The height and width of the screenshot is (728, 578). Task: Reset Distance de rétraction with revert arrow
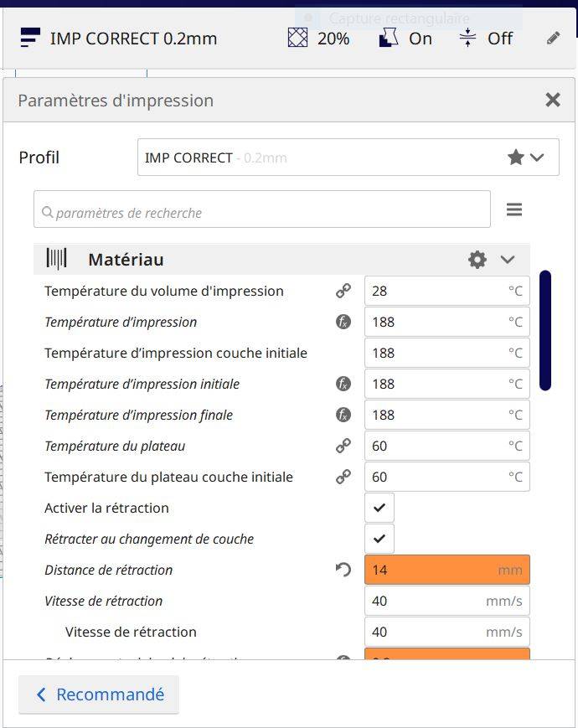343,570
